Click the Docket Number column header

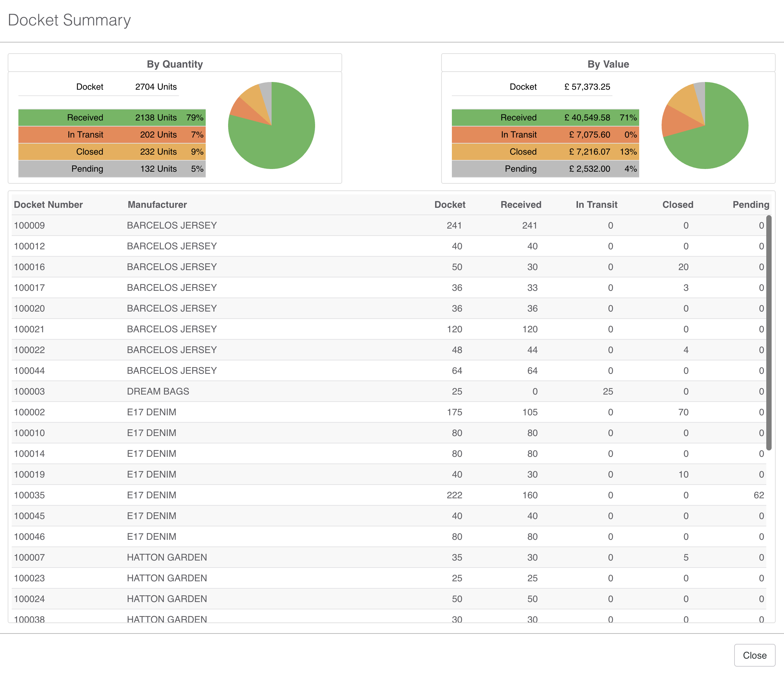[48, 205]
